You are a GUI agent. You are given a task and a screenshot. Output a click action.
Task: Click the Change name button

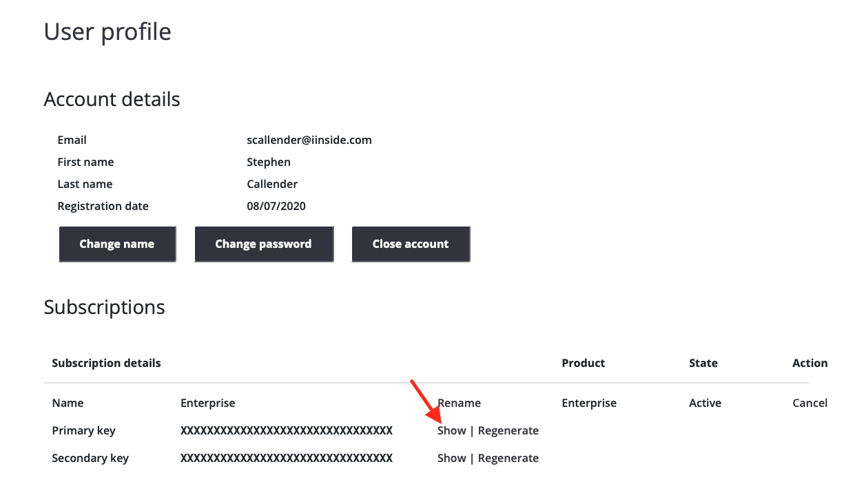117,244
